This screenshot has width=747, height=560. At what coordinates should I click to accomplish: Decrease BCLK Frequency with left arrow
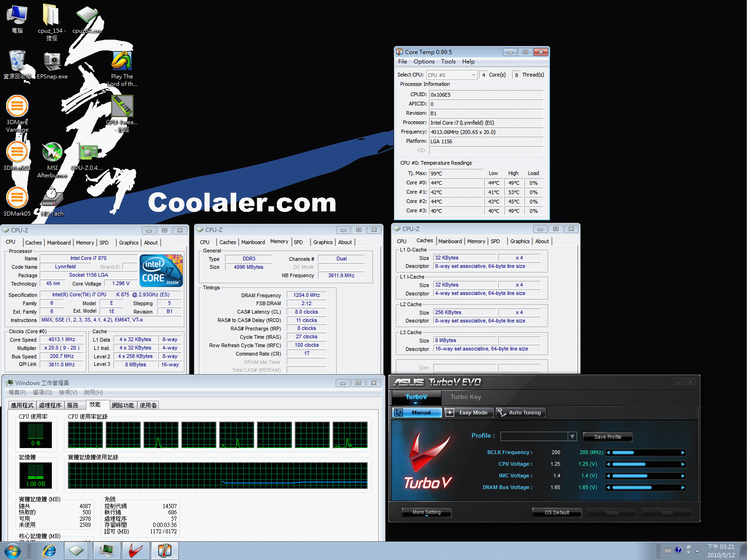pyautogui.click(x=608, y=453)
